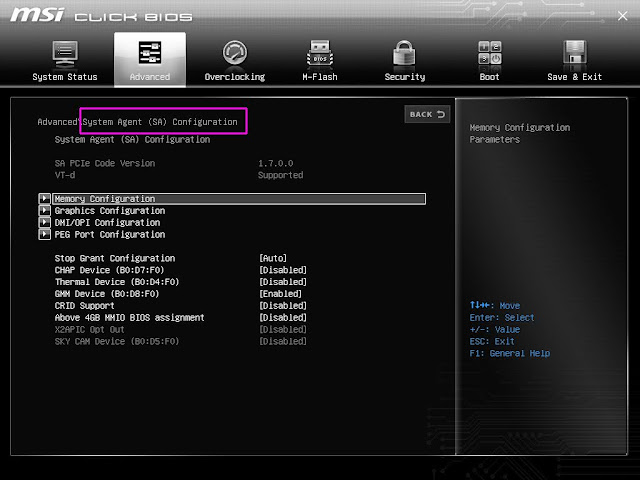Select the CHAP Device (B0:D7:F0) label
This screenshot has width=640, height=480.
pyautogui.click(x=109, y=270)
